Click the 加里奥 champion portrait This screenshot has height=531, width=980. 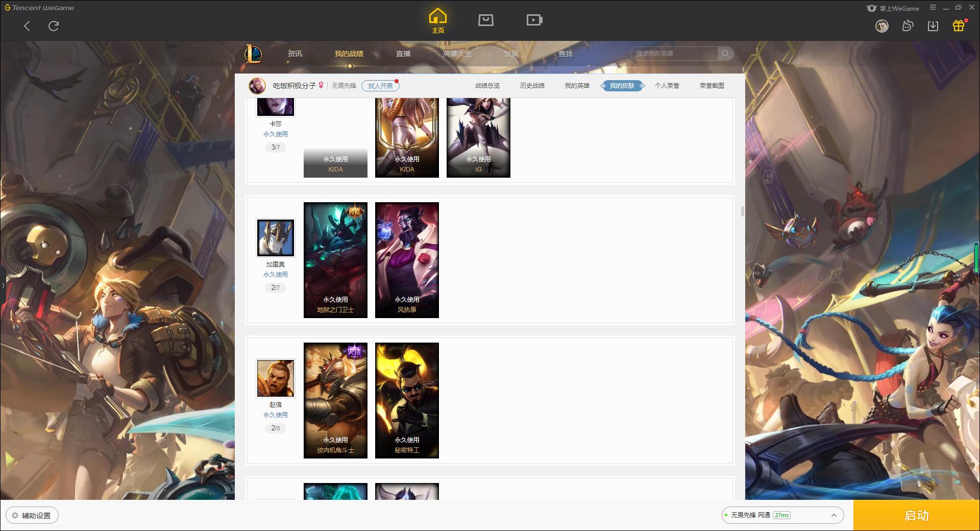[x=276, y=238]
